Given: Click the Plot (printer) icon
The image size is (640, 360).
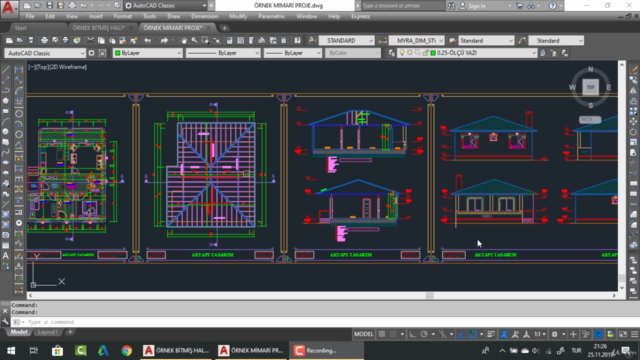Looking at the screenshot, I should 44,40.
